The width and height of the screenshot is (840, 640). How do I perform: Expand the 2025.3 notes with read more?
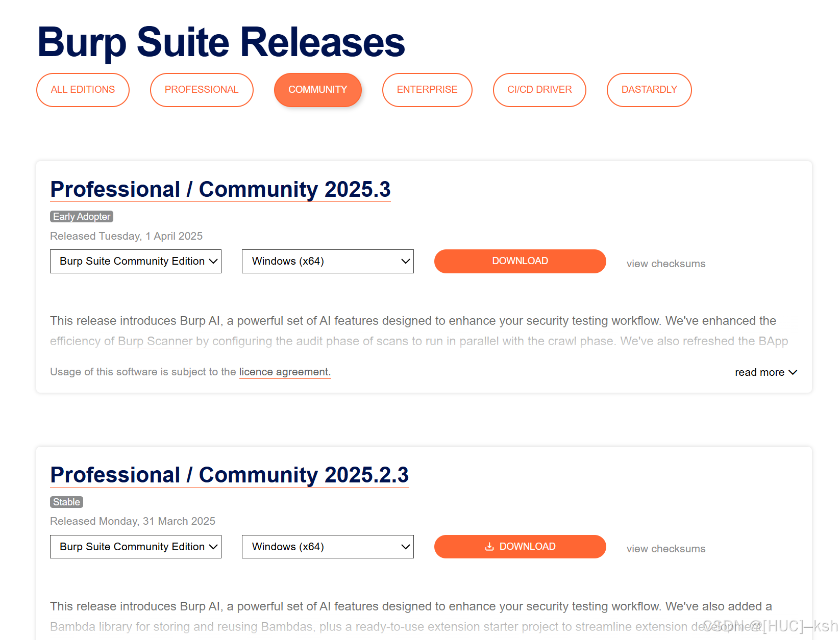pos(765,372)
